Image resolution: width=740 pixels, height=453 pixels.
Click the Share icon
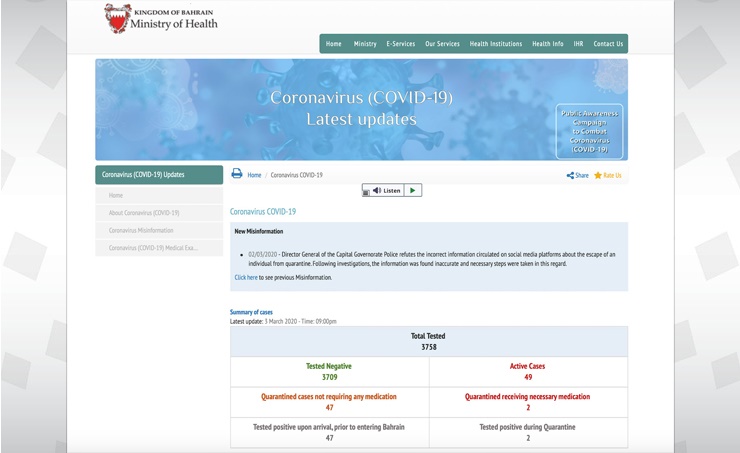point(571,176)
